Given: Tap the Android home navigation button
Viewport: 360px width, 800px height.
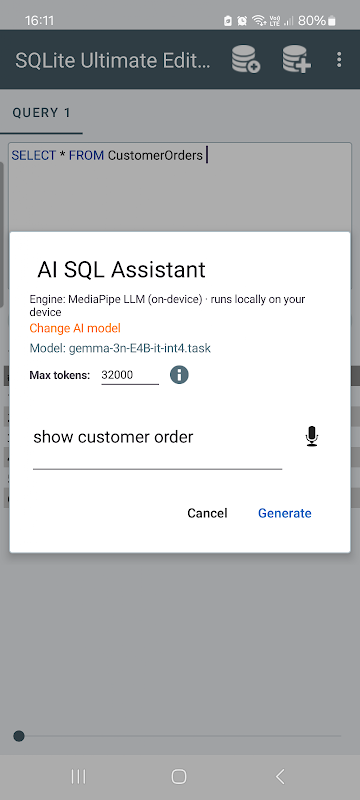Looking at the screenshot, I should tap(179, 777).
